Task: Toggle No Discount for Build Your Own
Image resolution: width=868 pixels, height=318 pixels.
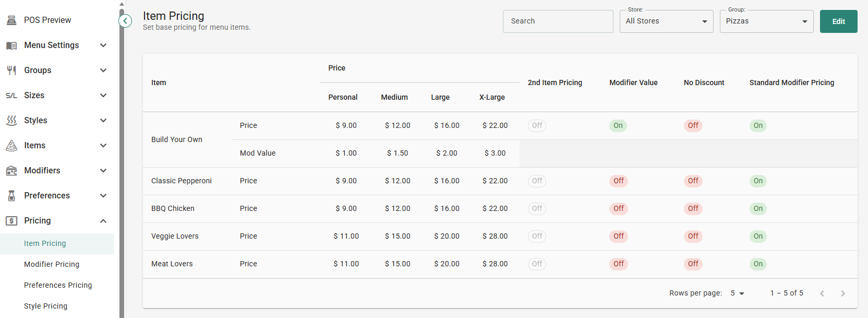Action: click(x=693, y=125)
